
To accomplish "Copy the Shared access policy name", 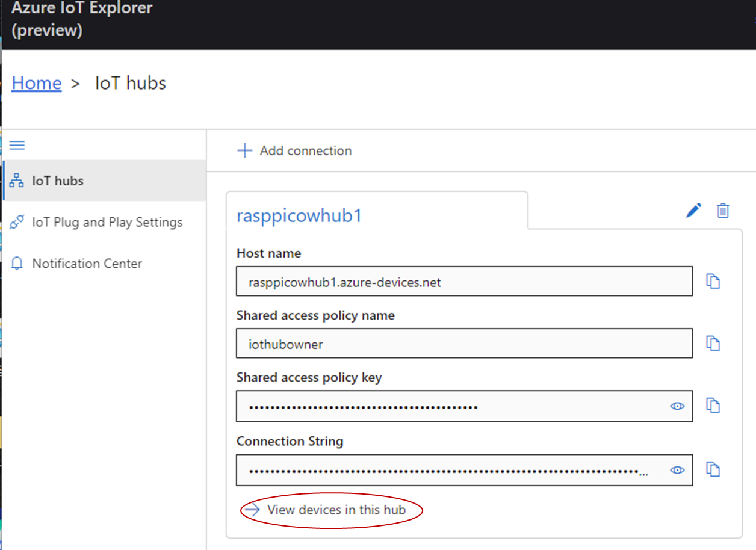I will tap(713, 344).
